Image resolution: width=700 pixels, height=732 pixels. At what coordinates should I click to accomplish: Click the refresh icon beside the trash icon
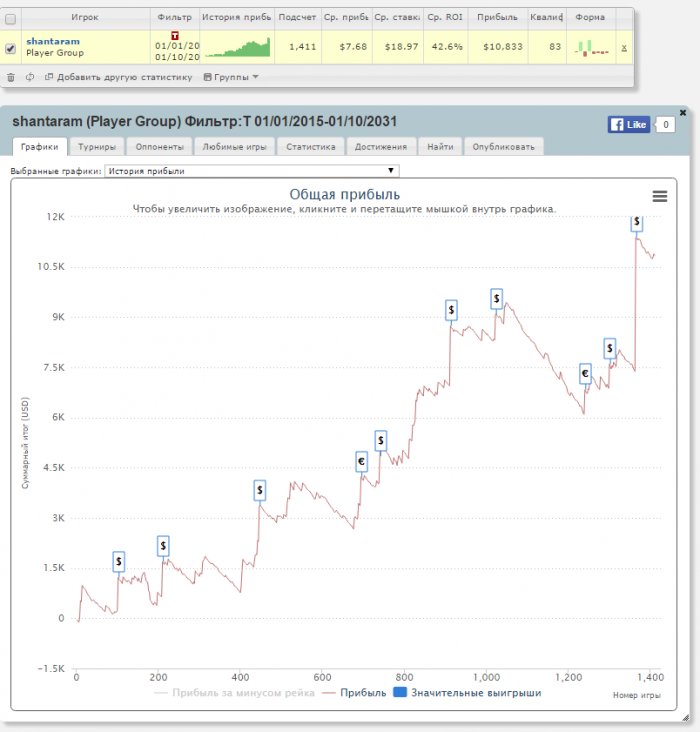[30, 77]
